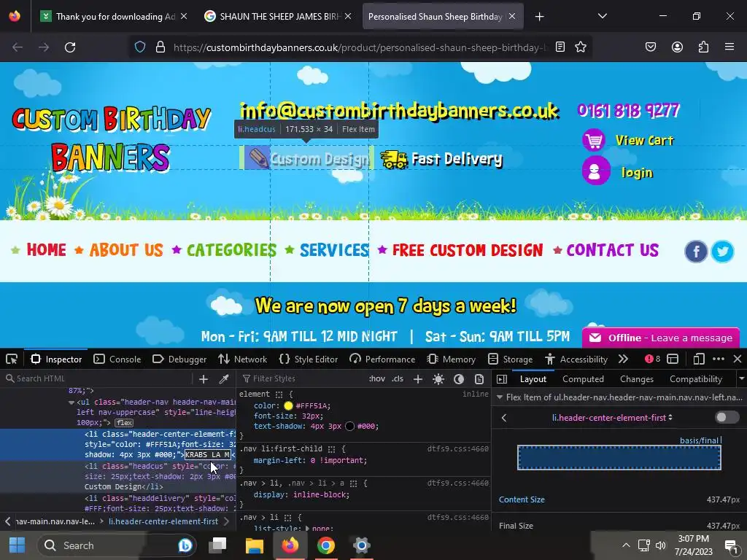This screenshot has height=560, width=747.
Task: Toggle the 3-pane inspector sidebar icon
Action: click(x=502, y=379)
